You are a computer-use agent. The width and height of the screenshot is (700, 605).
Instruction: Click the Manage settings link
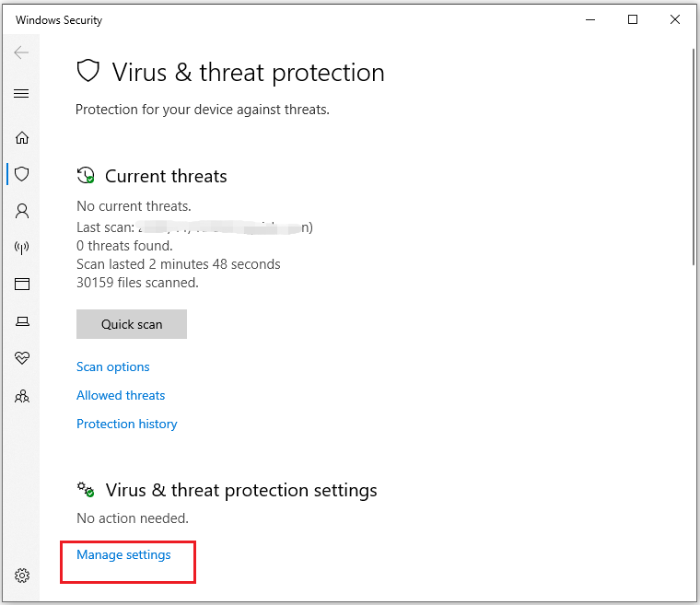[x=123, y=554]
